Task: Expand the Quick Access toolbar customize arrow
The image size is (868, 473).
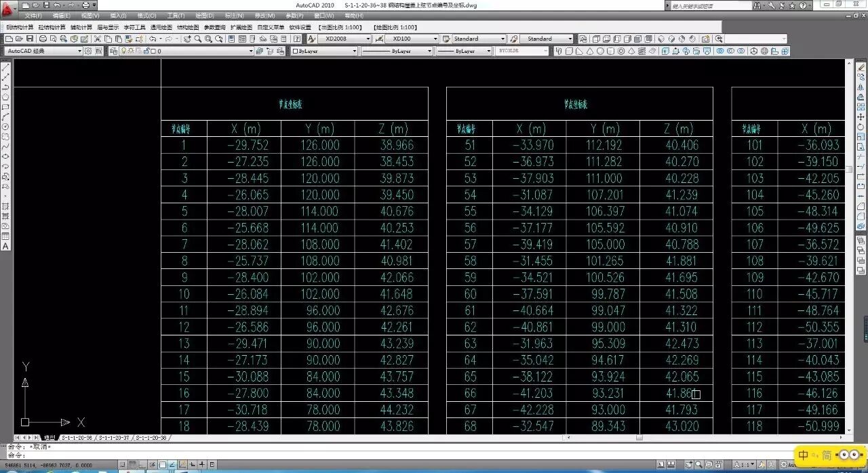Action: tap(94, 5)
